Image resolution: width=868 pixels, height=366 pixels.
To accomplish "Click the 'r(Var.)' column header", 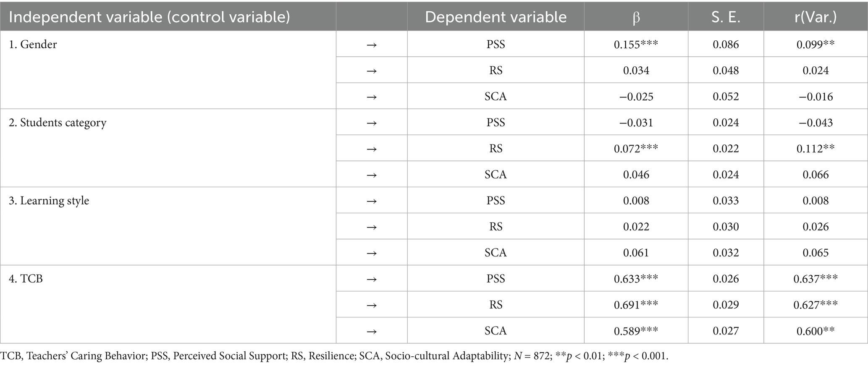I will coord(815,17).
